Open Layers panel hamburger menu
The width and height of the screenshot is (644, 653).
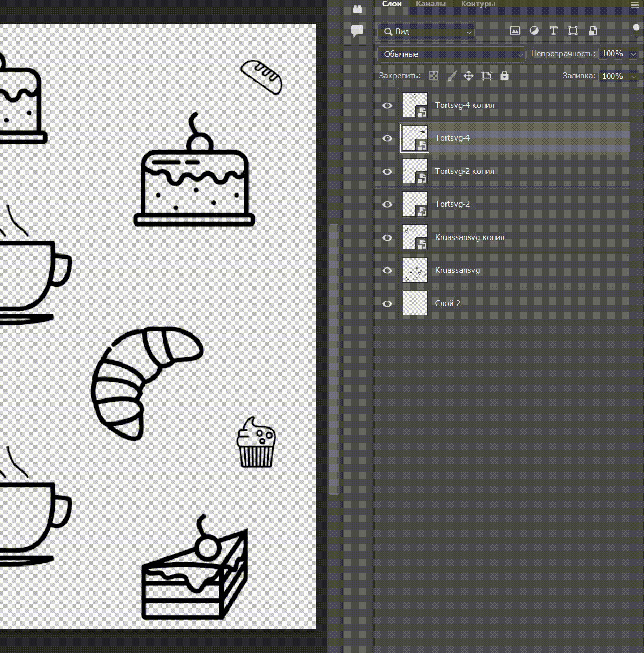pos(634,5)
